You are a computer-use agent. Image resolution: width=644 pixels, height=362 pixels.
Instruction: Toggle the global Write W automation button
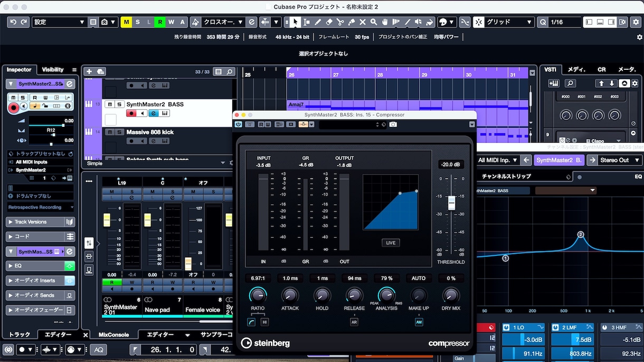tap(171, 22)
